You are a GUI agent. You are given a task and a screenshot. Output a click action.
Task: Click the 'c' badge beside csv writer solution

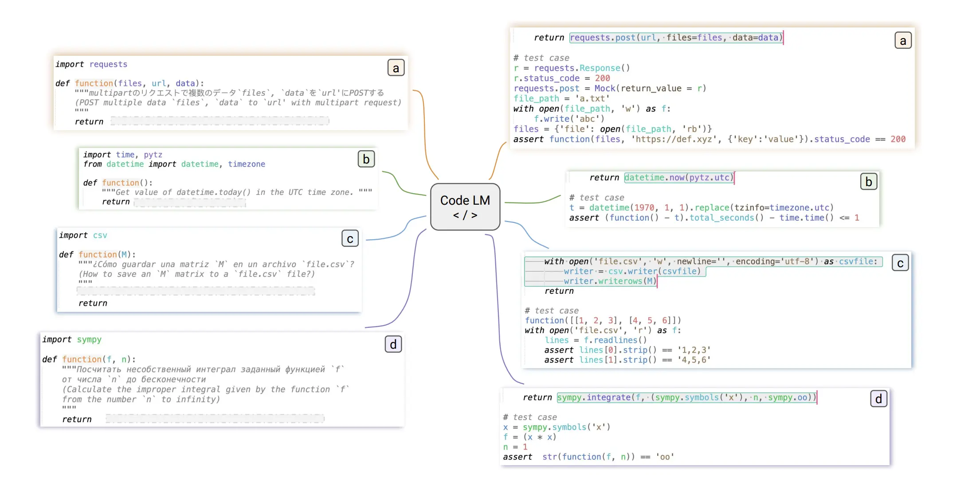[x=900, y=263]
